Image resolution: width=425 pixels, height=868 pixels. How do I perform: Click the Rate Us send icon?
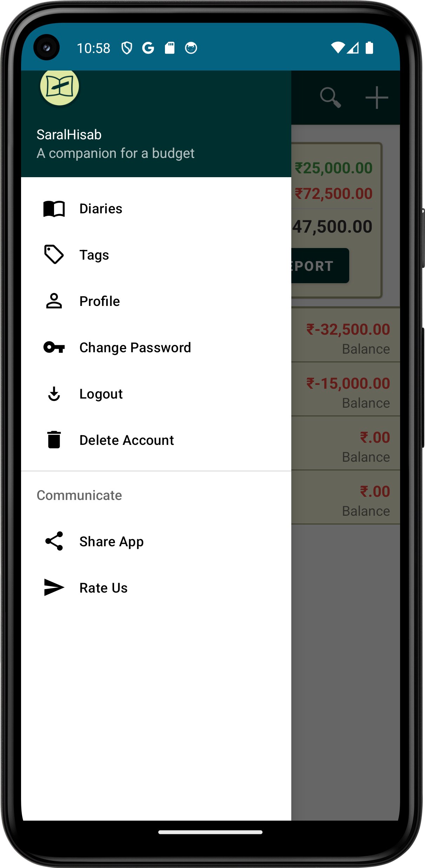click(x=54, y=588)
